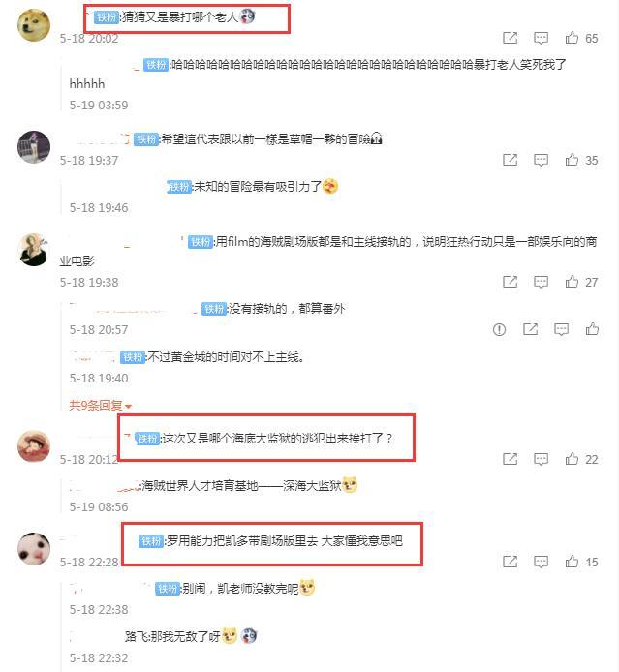The width and height of the screenshot is (619, 672).
Task: Reply to the comment with 27 likes
Action: (x=541, y=282)
